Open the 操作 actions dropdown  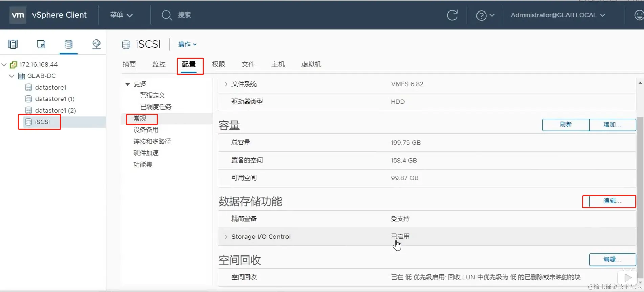click(x=187, y=44)
